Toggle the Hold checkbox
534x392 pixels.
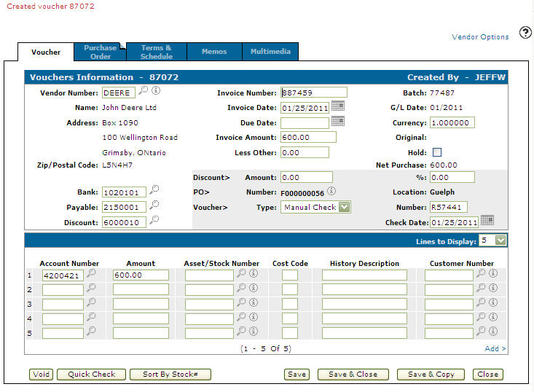click(437, 152)
